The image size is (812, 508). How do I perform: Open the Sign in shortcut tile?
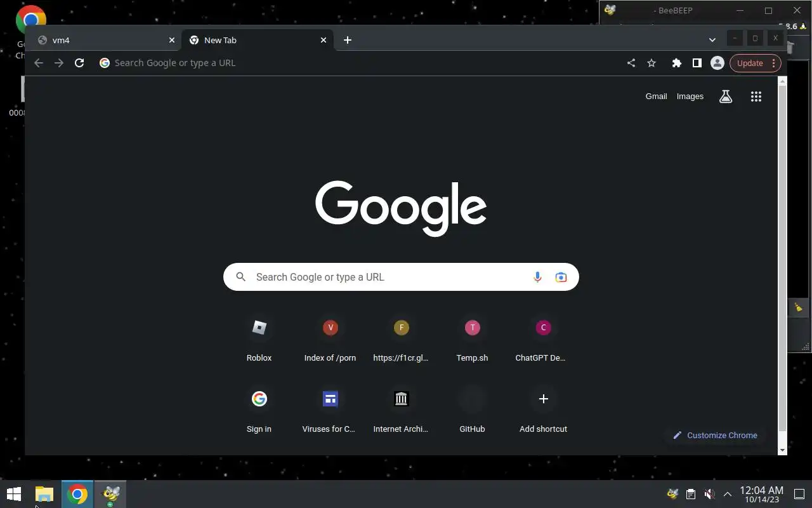[x=259, y=411]
